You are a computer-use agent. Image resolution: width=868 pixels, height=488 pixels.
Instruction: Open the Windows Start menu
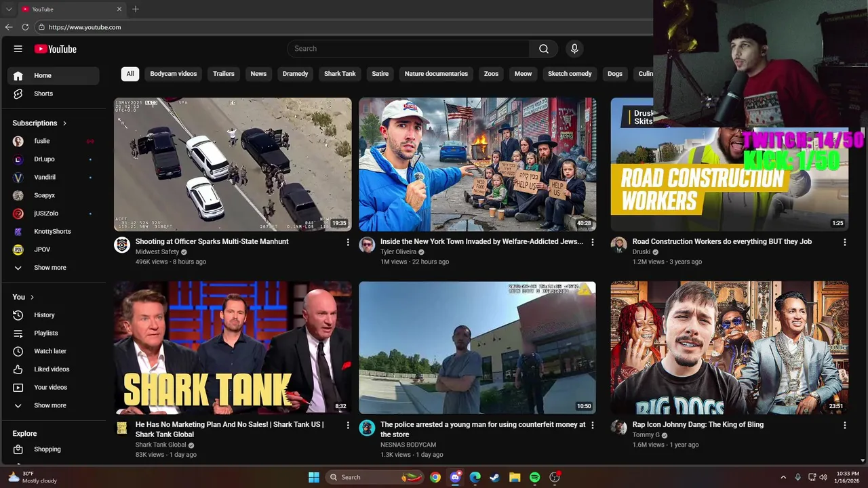point(314,477)
